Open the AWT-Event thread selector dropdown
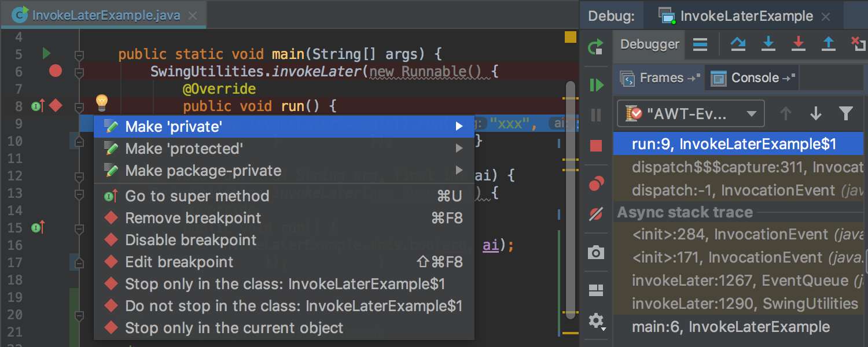Image resolution: width=868 pixels, height=347 pixels. (690, 113)
